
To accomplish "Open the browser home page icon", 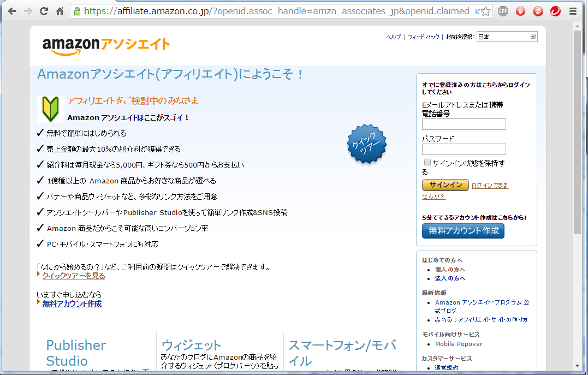I will pos(60,11).
